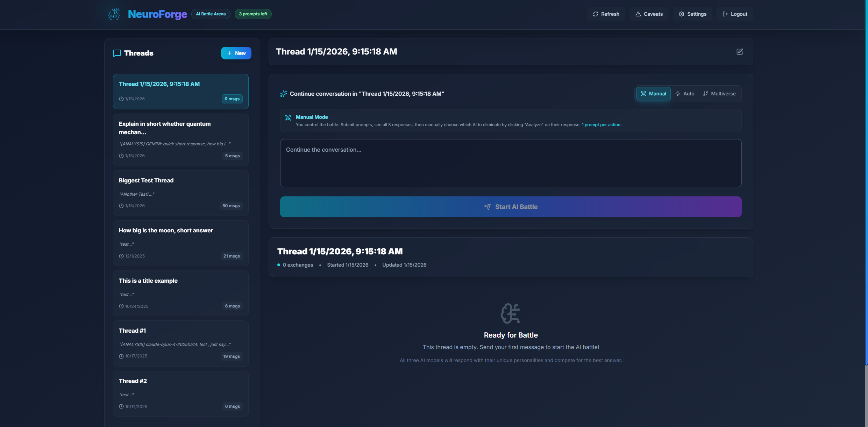The height and width of the screenshot is (427, 868).
Task: Open the Biggest Test Thread conversation
Action: click(180, 193)
